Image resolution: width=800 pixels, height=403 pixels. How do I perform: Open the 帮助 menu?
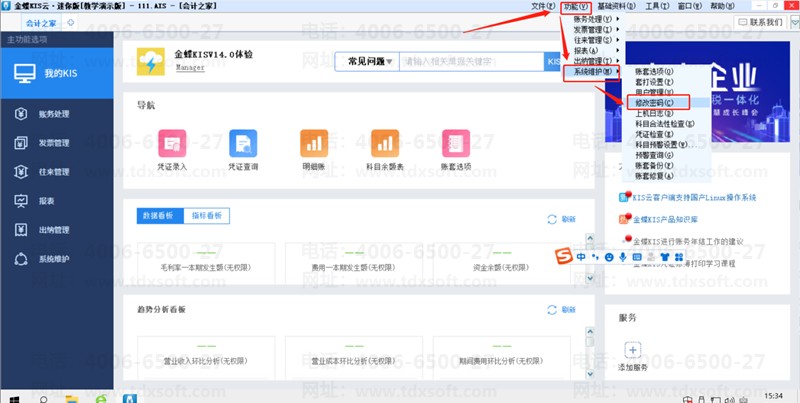tap(722, 6)
